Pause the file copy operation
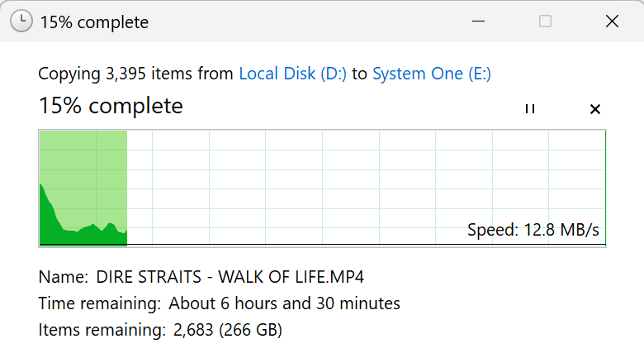 coord(530,109)
